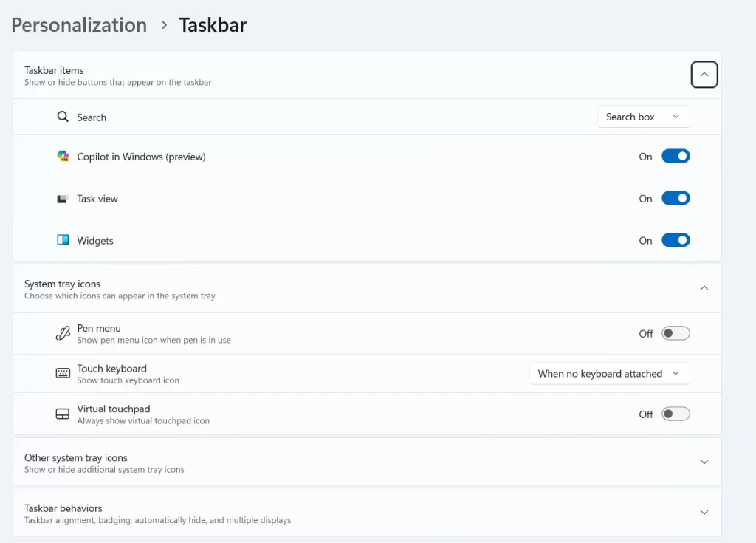756x543 pixels.
Task: Collapse the System tray icons section
Action: pyautogui.click(x=704, y=288)
